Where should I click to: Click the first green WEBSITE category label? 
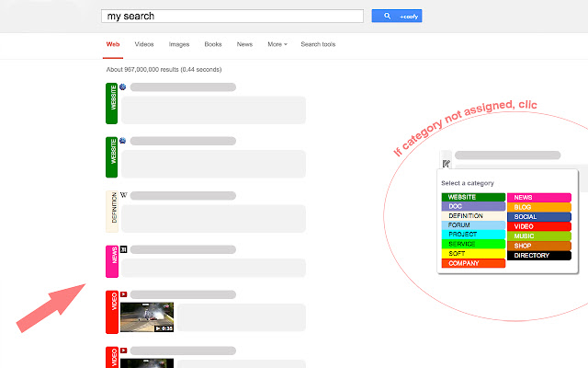coord(112,103)
